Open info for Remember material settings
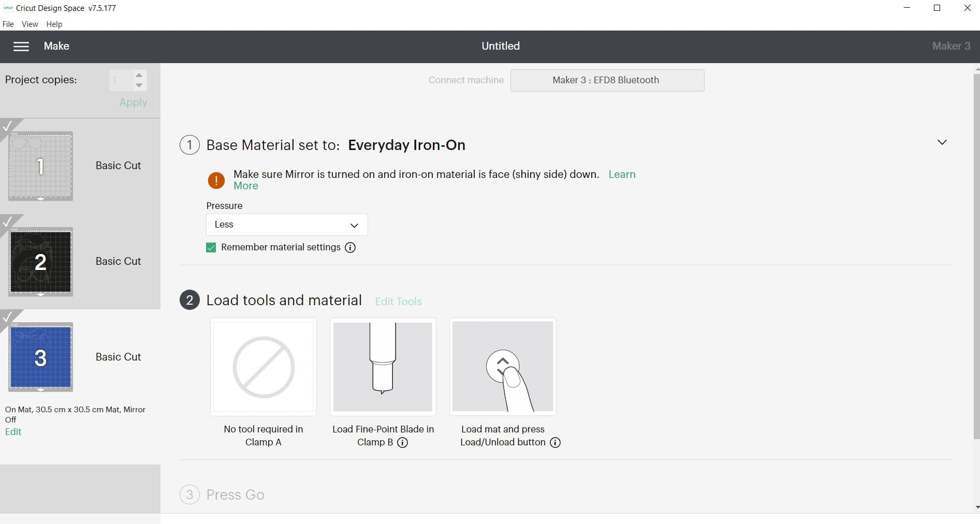This screenshot has height=524, width=980. click(350, 248)
